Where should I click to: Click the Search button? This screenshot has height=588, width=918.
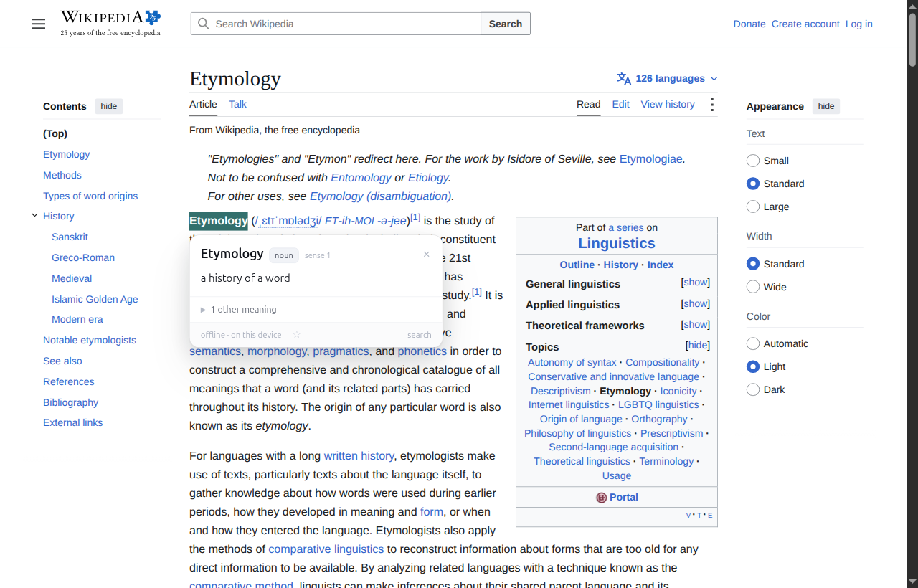tap(506, 24)
